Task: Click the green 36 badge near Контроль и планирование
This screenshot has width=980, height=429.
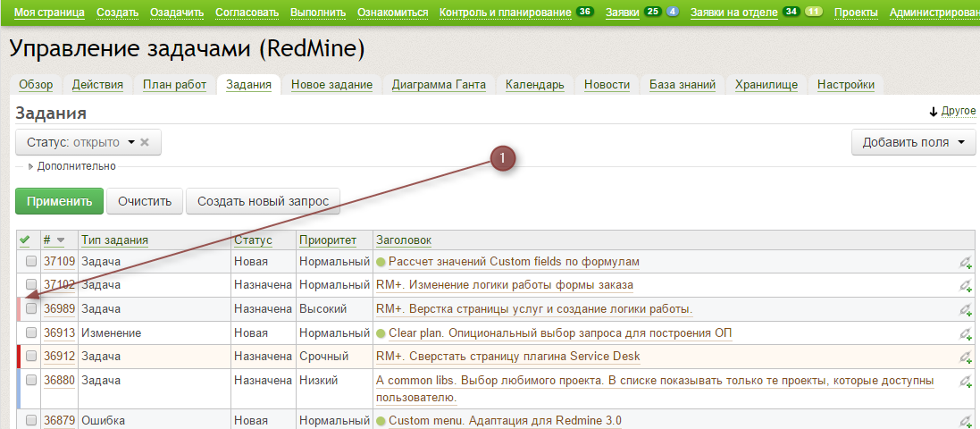Action: click(584, 12)
